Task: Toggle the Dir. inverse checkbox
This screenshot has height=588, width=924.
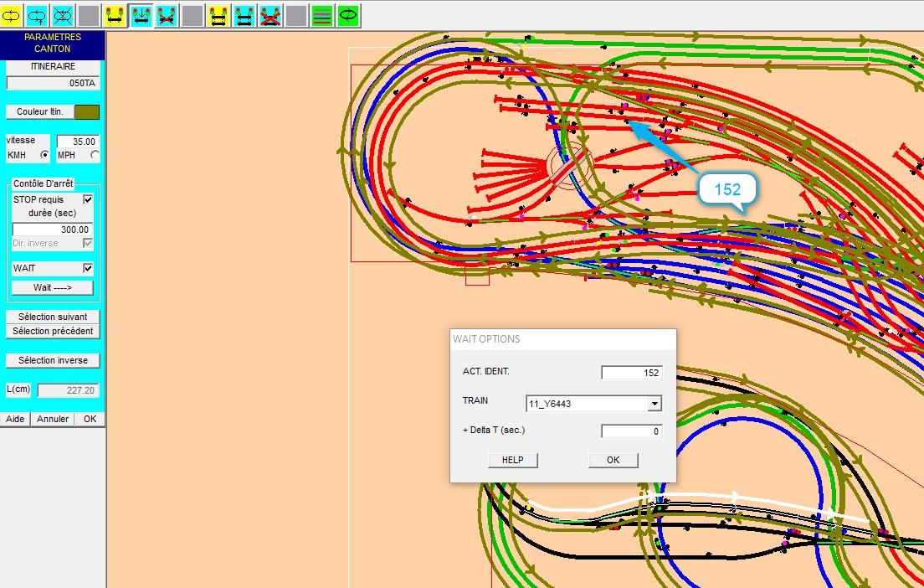Action: pyautogui.click(x=88, y=243)
